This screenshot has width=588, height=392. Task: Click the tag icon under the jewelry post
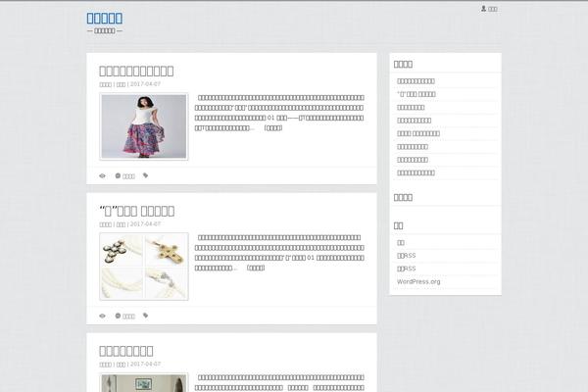[145, 316]
